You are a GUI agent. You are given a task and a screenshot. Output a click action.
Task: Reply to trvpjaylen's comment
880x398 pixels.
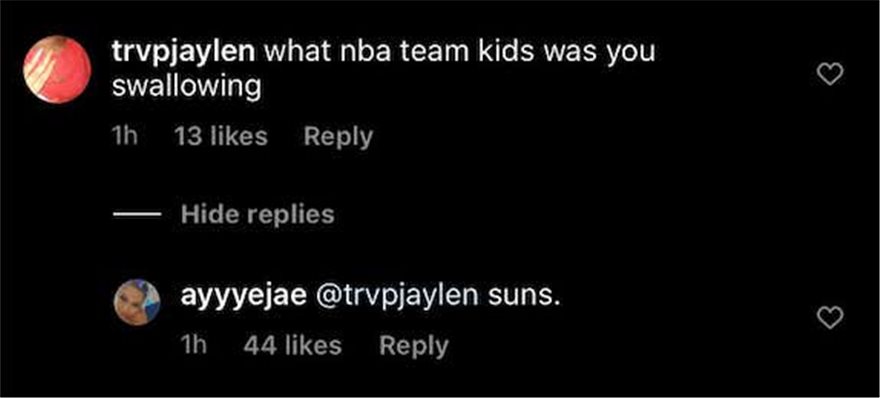point(338,136)
